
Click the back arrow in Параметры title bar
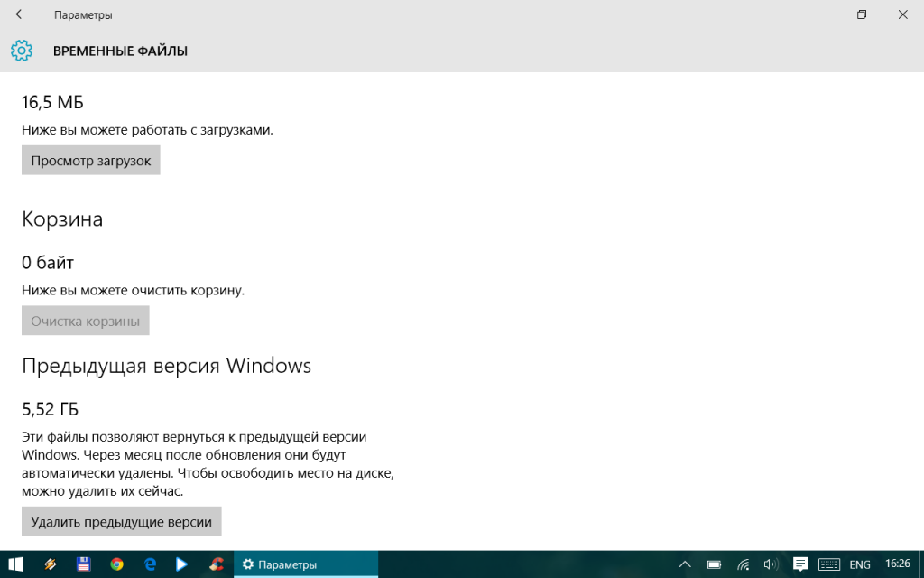[20, 14]
